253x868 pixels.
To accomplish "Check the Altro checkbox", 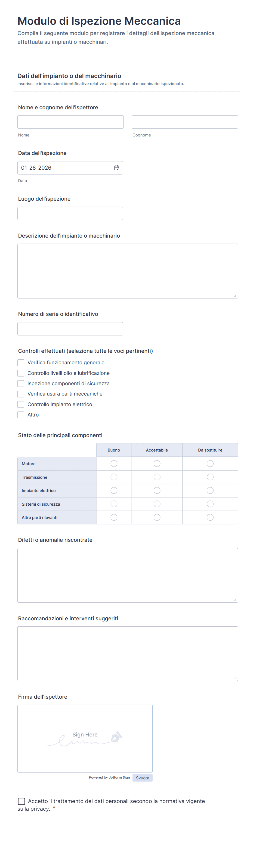I will pyautogui.click(x=21, y=415).
